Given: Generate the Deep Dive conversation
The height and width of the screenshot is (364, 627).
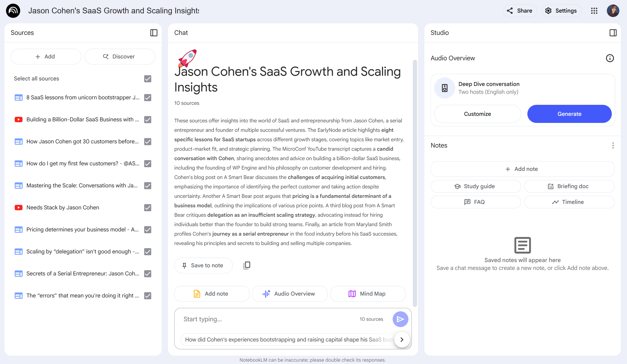Looking at the screenshot, I should (569, 114).
